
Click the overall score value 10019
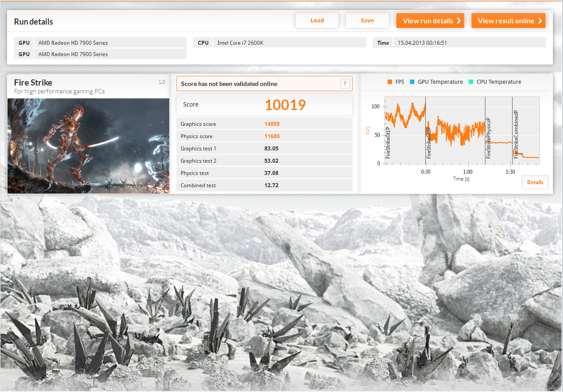point(285,105)
